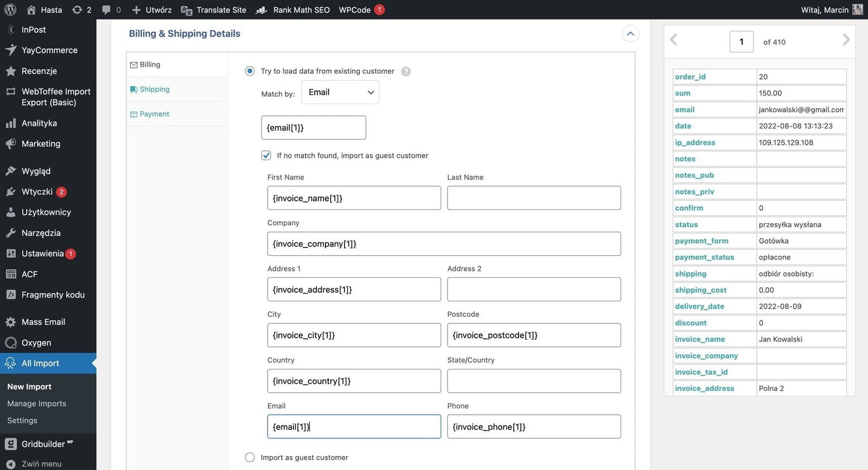Go to next record arrow

pyautogui.click(x=846, y=40)
